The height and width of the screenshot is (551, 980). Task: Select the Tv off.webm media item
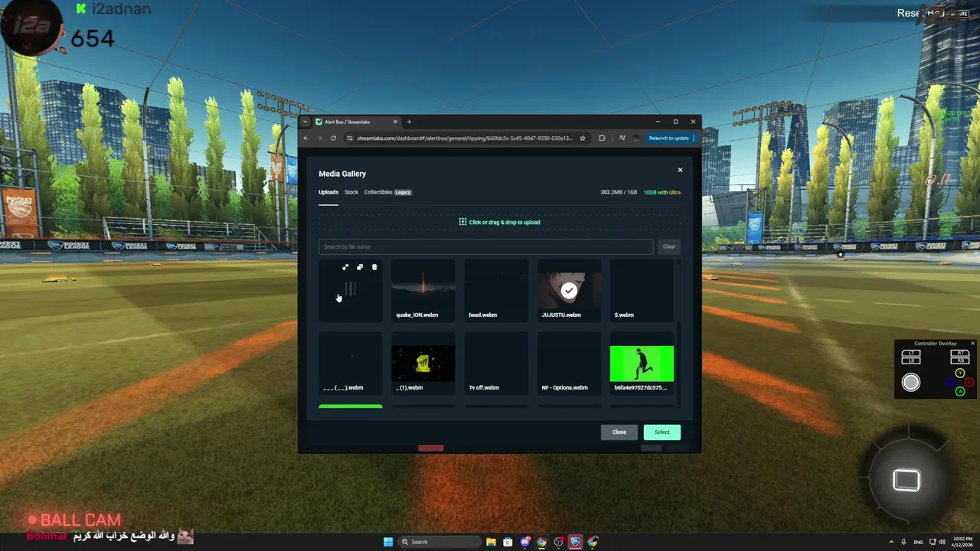[x=495, y=362]
